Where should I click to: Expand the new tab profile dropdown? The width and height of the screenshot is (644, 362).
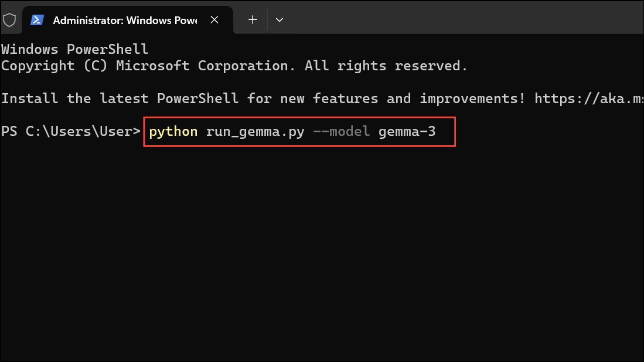click(280, 20)
